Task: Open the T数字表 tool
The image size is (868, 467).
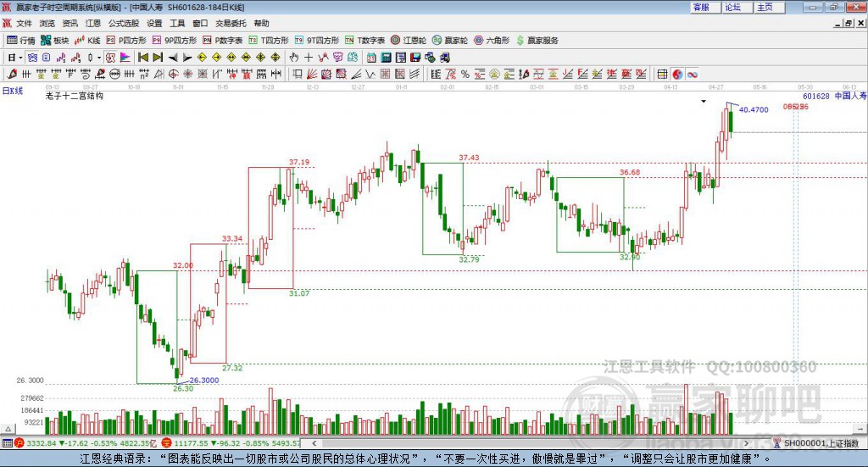Action: coord(364,41)
